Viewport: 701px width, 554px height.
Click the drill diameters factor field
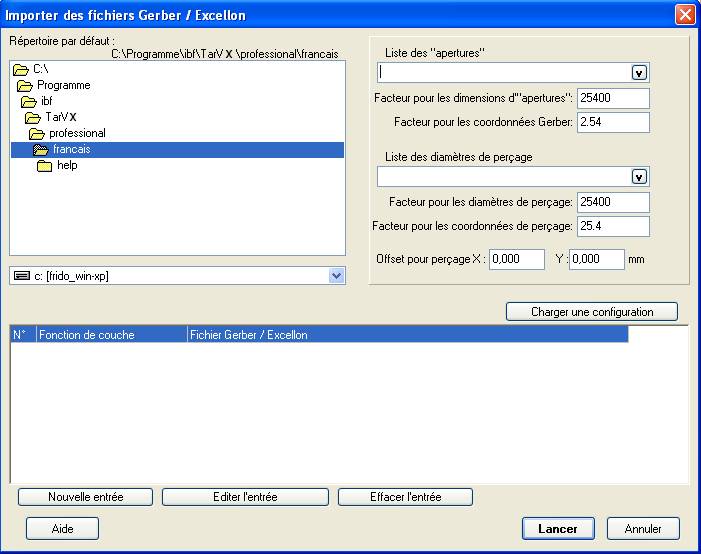tap(613, 202)
